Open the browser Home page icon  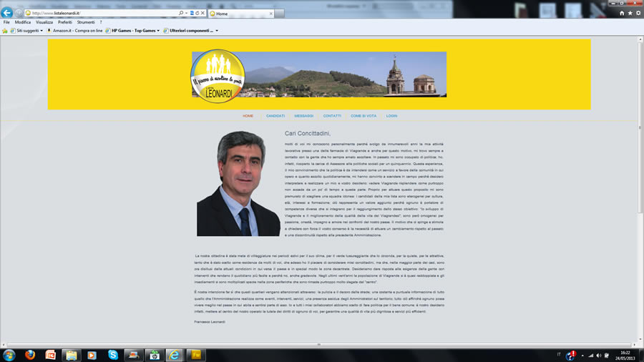[x=622, y=13]
